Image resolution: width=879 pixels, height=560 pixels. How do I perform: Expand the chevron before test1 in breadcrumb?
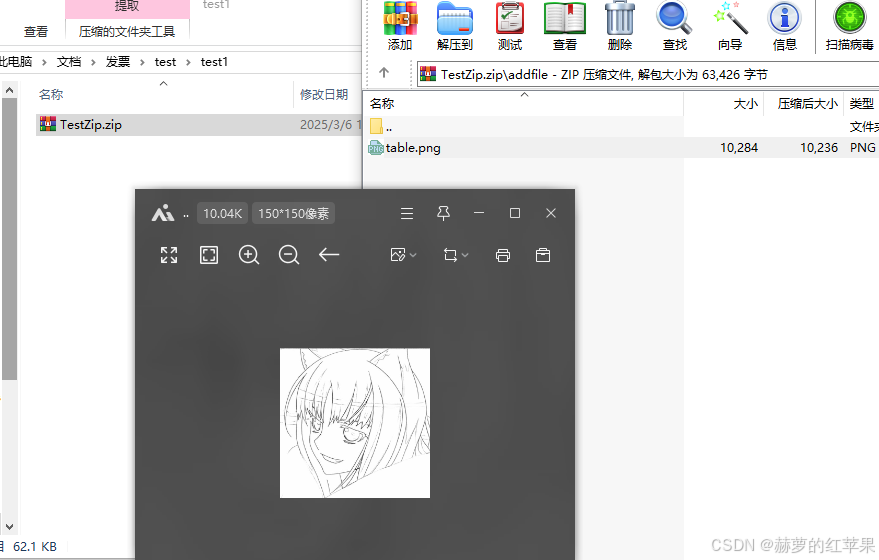188,62
